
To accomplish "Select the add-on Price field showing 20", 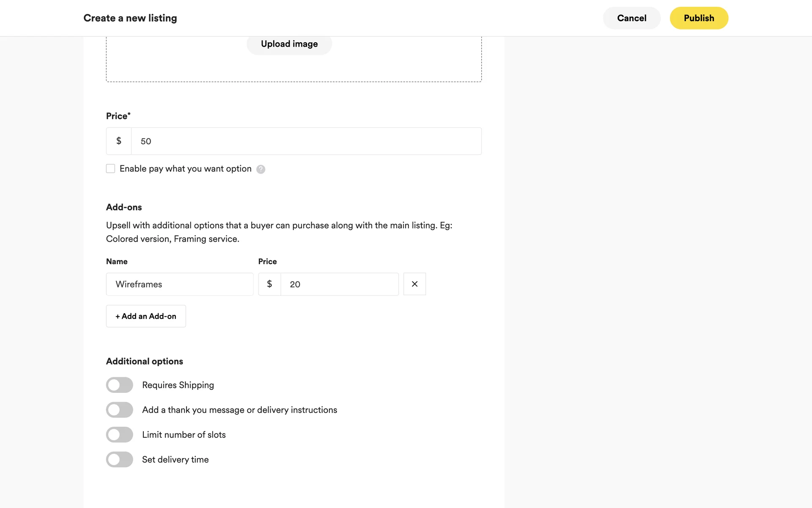I will pyautogui.click(x=340, y=284).
